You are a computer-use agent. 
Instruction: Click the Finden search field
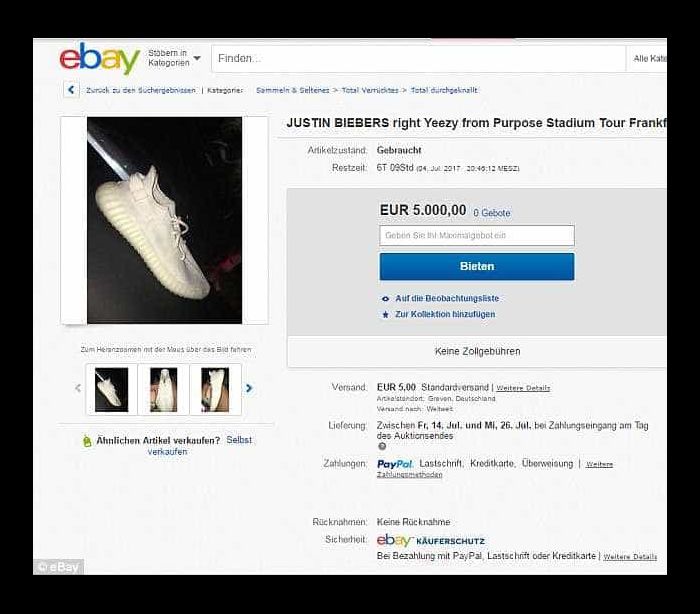(x=419, y=58)
